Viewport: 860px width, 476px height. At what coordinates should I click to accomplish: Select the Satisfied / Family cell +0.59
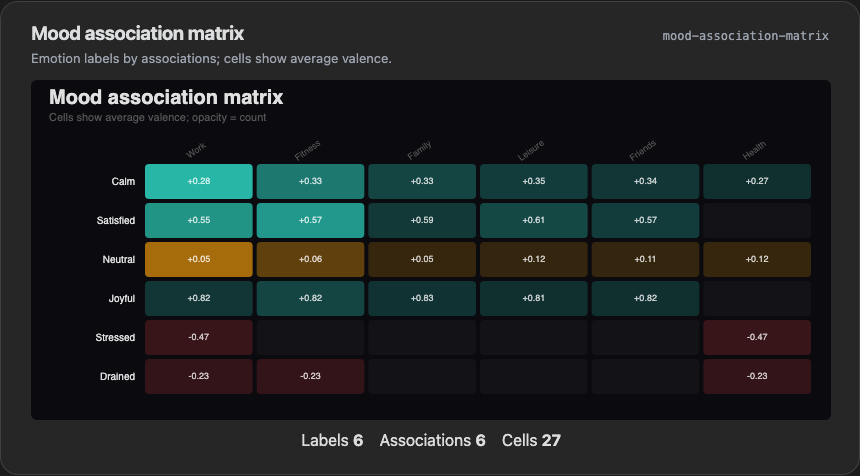(422, 220)
